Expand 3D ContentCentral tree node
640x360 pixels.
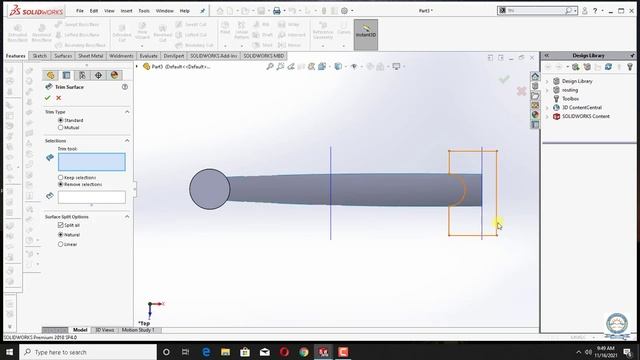[547, 108]
